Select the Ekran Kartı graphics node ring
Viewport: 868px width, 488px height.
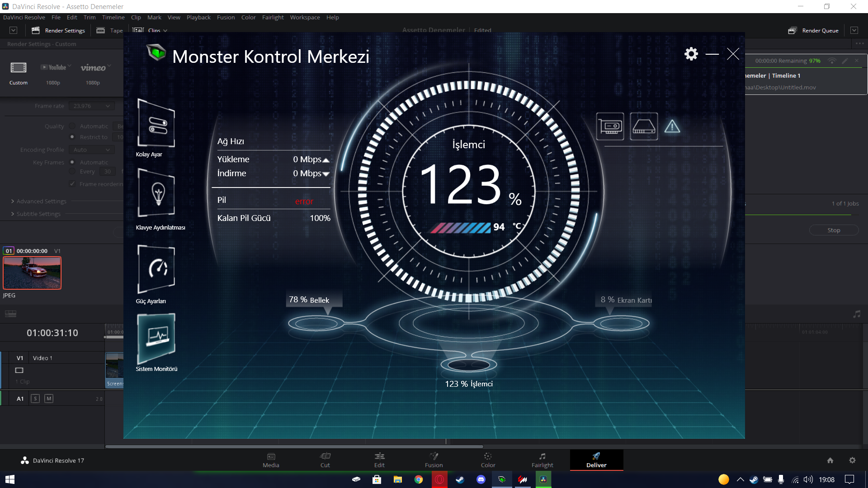pos(621,323)
